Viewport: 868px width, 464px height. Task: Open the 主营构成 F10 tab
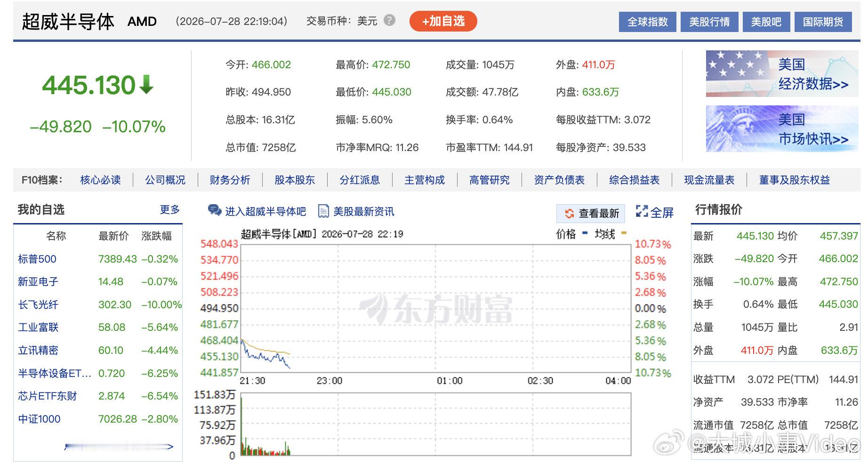[425, 180]
